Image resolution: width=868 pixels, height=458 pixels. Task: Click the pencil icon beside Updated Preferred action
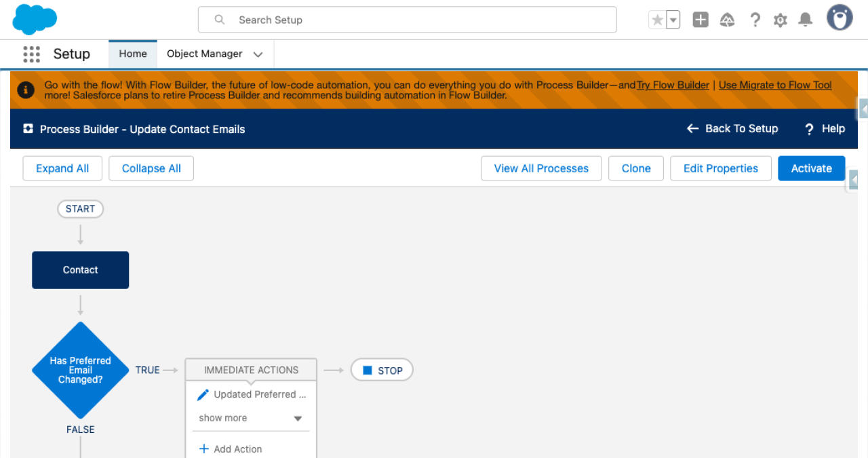203,394
